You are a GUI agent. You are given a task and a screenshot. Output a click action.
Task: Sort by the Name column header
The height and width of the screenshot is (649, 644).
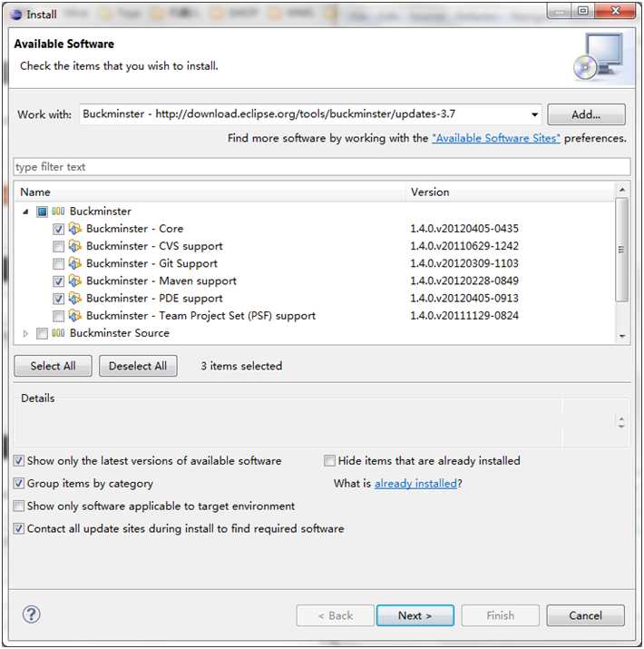click(210, 192)
